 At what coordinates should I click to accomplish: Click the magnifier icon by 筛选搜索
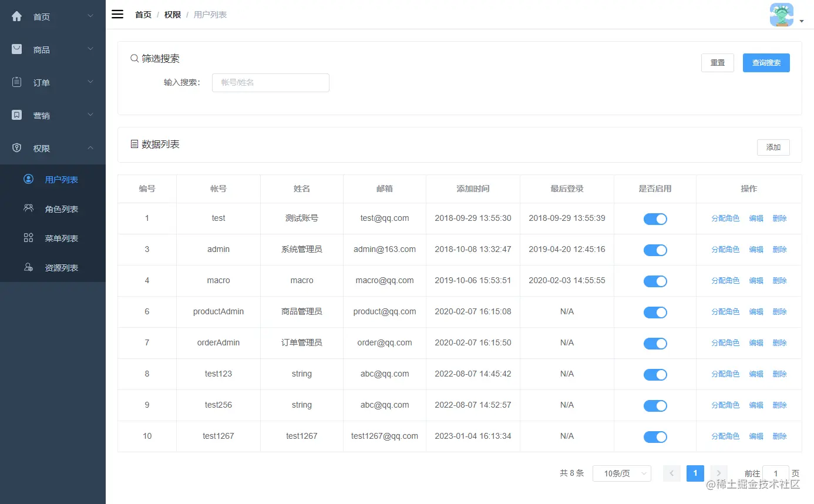coord(134,59)
